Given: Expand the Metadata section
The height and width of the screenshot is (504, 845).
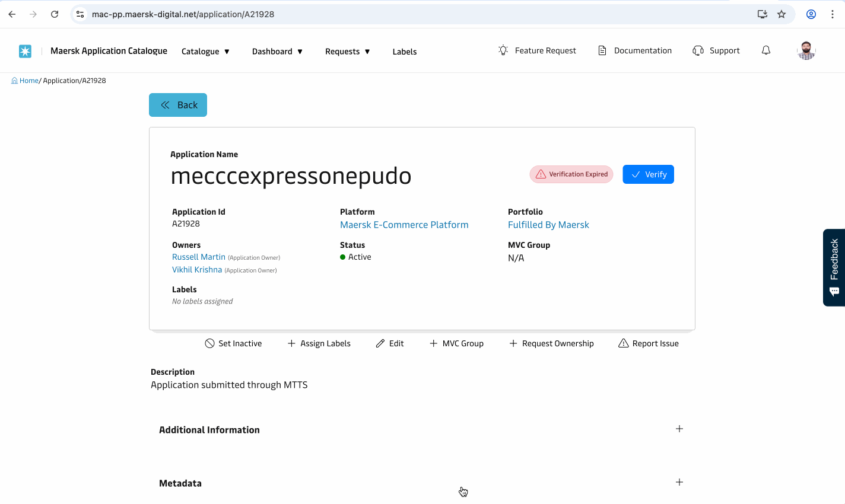Looking at the screenshot, I should tap(679, 482).
